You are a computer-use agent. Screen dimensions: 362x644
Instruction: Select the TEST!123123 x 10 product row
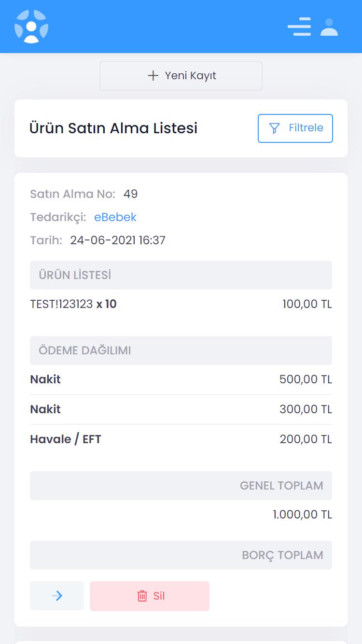(x=181, y=304)
